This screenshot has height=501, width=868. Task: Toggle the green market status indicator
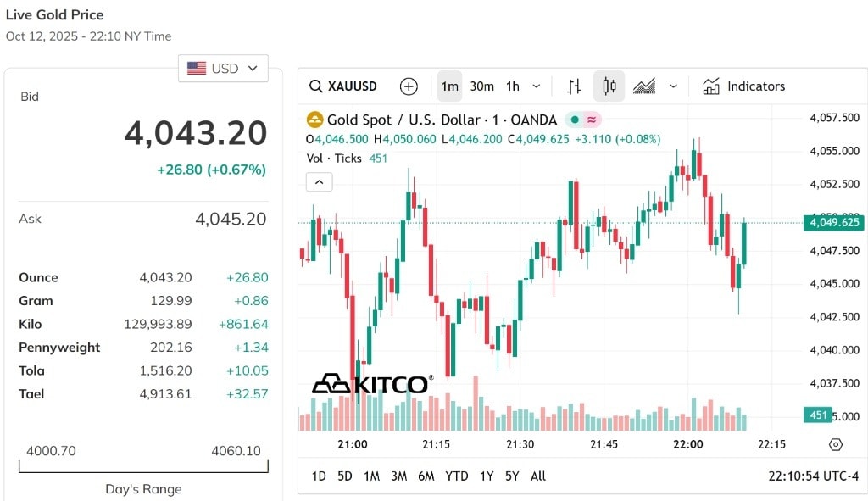[576, 120]
